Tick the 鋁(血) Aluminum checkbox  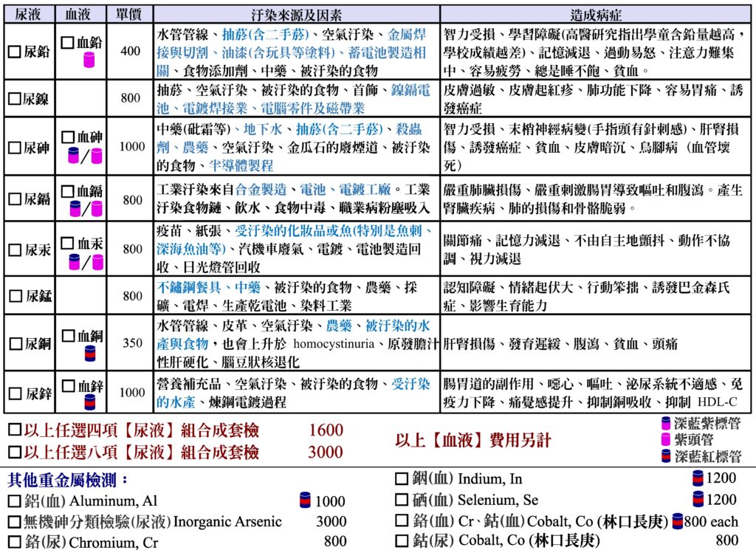[x=15, y=501]
